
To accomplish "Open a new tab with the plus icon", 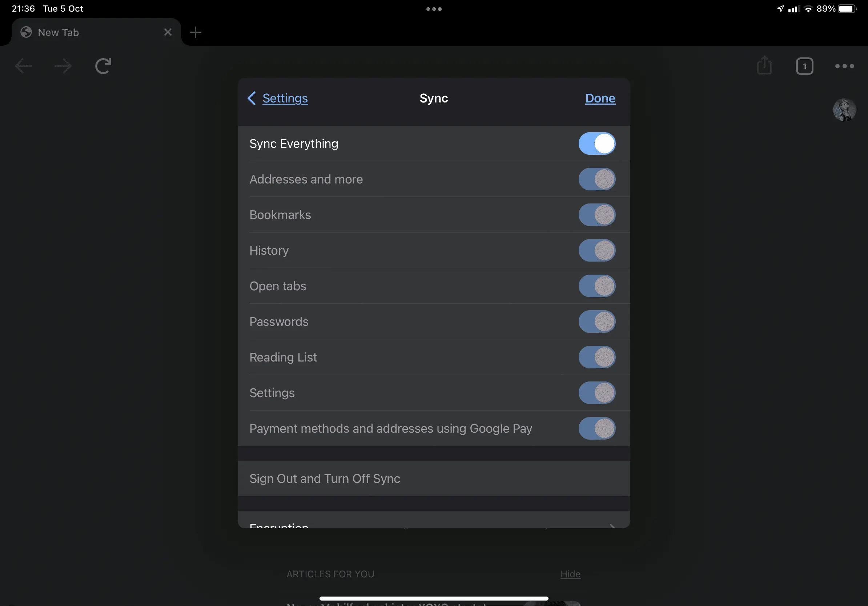I will pyautogui.click(x=196, y=32).
